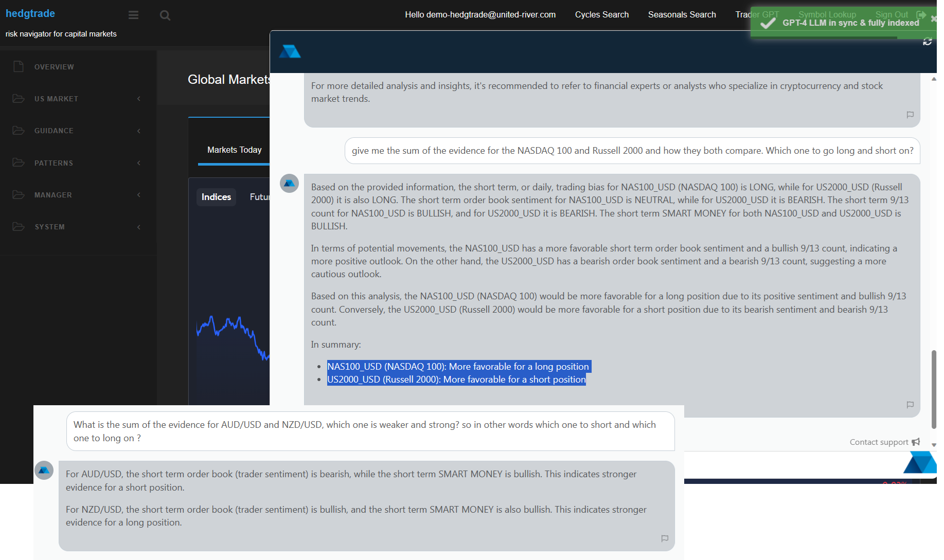Click the paragraph starting 'For AUD/USD, the short term'
Viewport: 944px width, 560px height.
tap(351, 481)
